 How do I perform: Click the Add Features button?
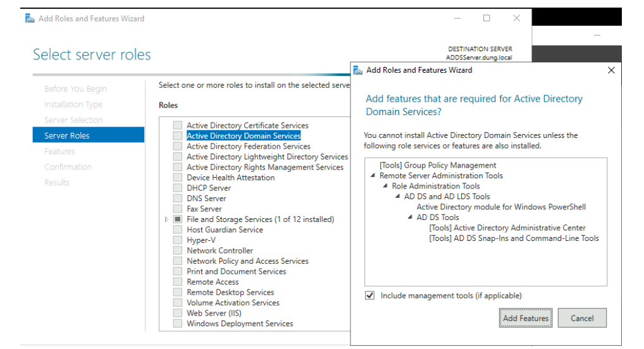(526, 318)
